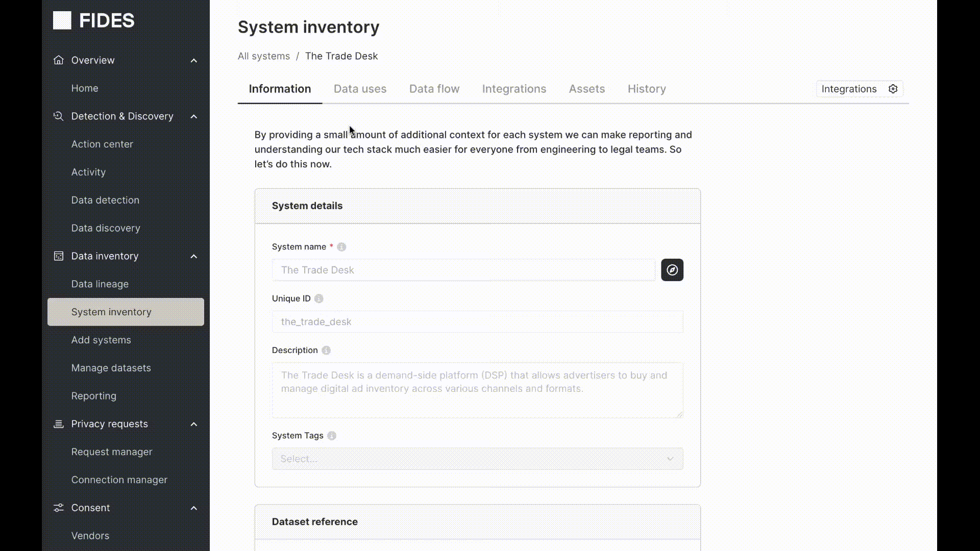Open Data detection in the sidebar
Image resolution: width=980 pixels, height=551 pixels.
pos(105,200)
